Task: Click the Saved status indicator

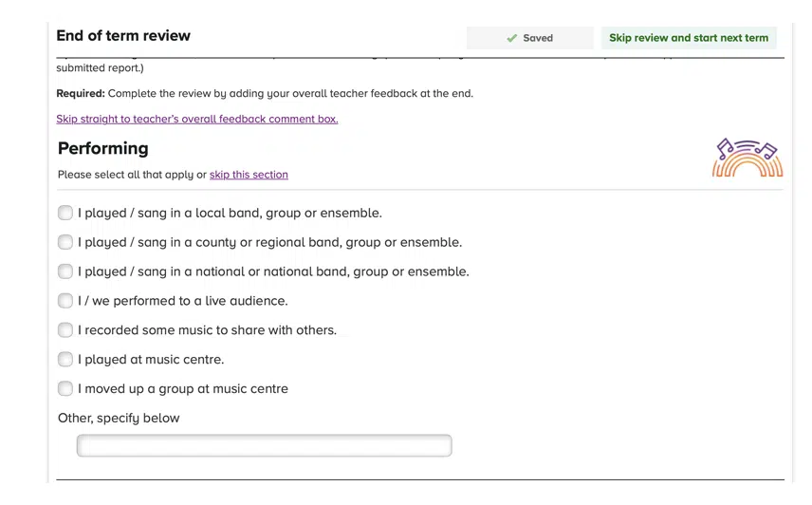Action: click(x=529, y=38)
